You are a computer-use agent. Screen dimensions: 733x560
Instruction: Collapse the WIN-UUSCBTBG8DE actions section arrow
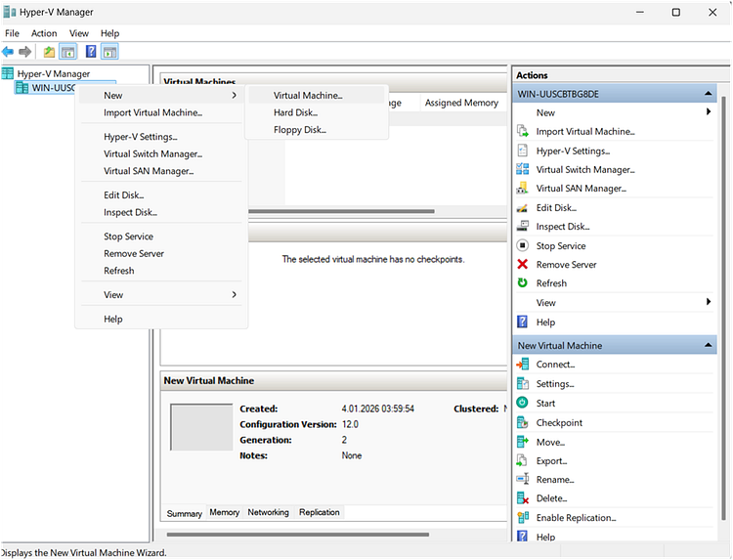click(708, 94)
